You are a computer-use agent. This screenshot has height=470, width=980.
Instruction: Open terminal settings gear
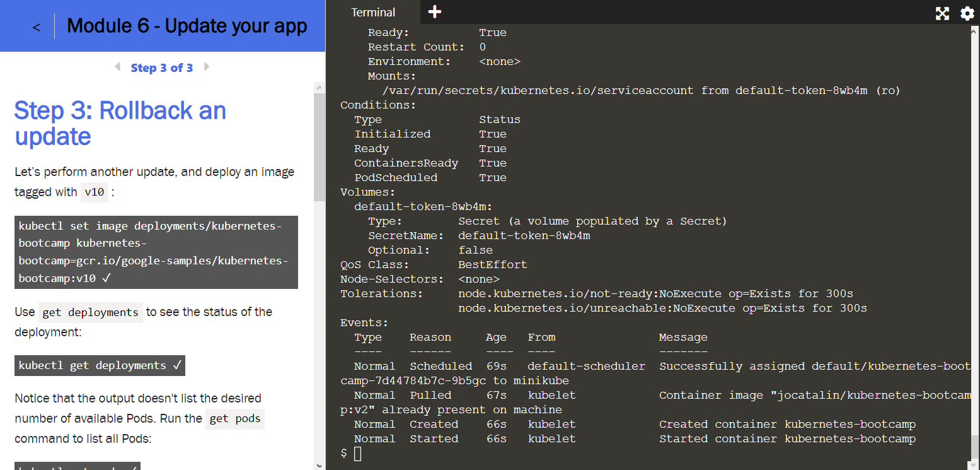(967, 13)
